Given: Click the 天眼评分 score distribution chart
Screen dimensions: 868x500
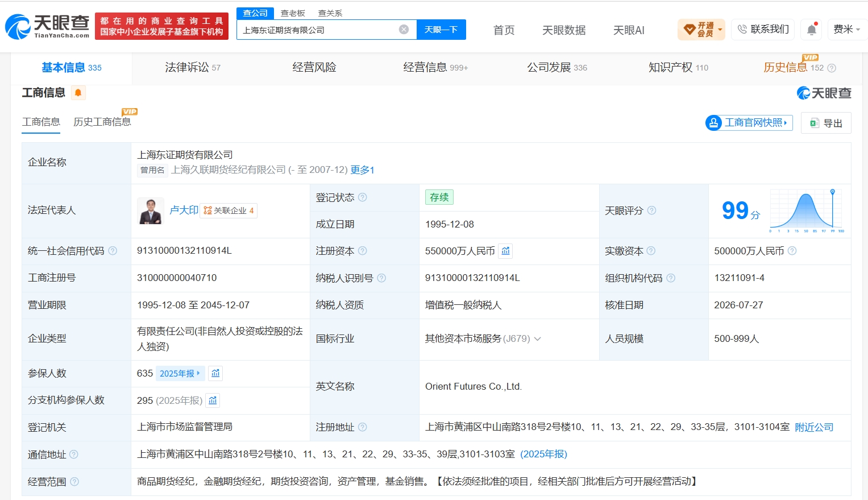Looking at the screenshot, I should pyautogui.click(x=807, y=210).
